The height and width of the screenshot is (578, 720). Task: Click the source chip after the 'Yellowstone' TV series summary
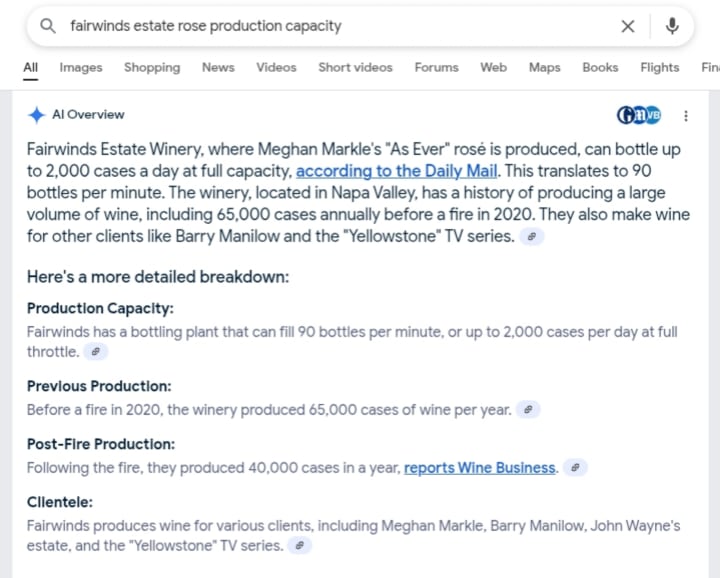tap(532, 237)
